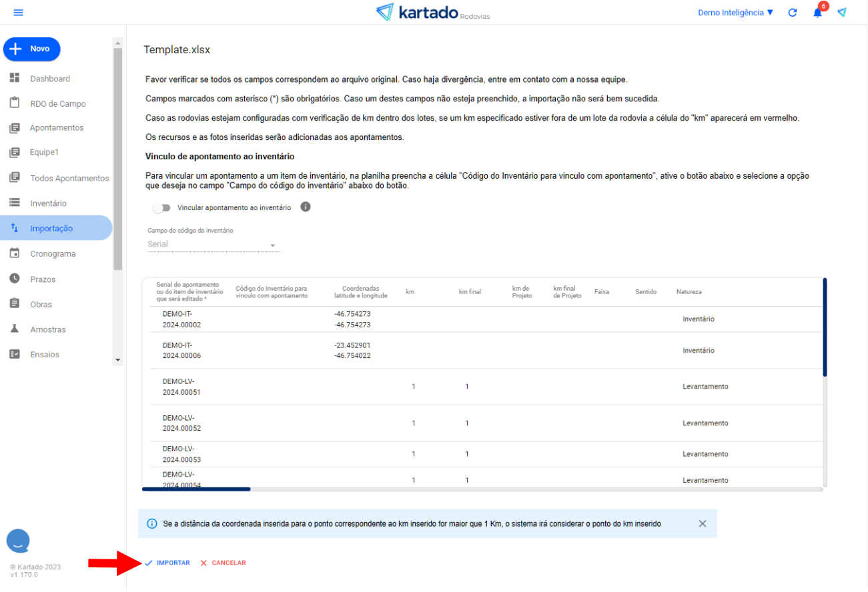868x592 pixels.
Task: Open the notifications bell
Action: [817, 13]
